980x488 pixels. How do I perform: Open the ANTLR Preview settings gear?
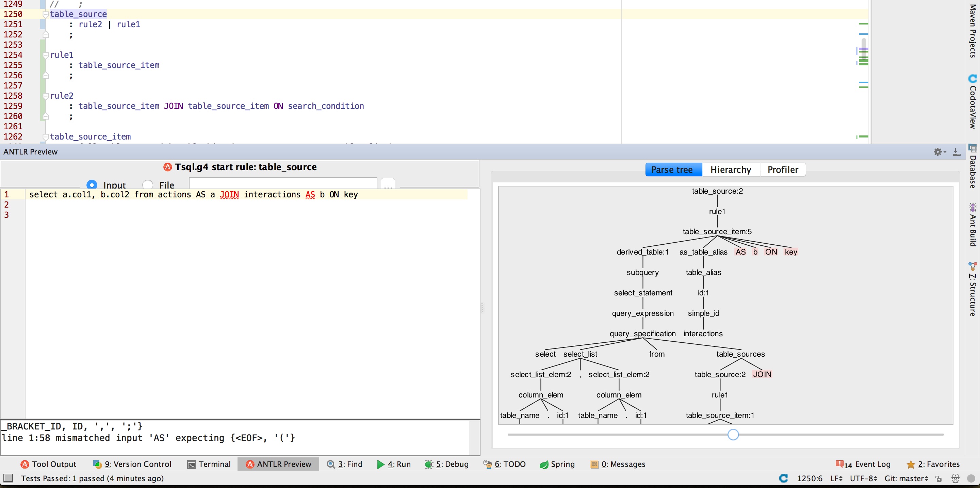pos(938,152)
